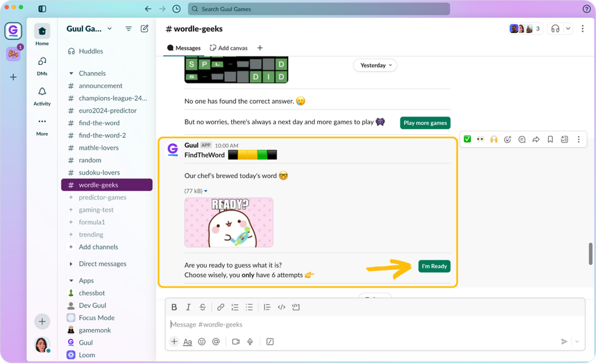
Task: Show or hide formatting with Aa
Action: (x=187, y=341)
